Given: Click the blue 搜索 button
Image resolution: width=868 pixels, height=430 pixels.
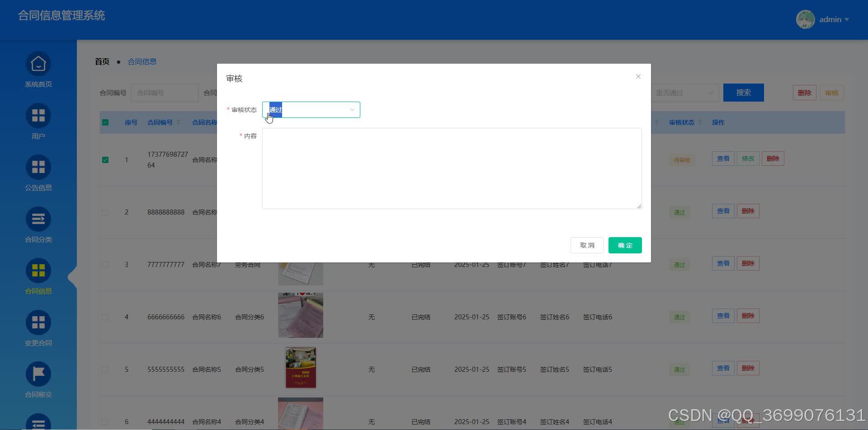Looking at the screenshot, I should pyautogui.click(x=744, y=93).
